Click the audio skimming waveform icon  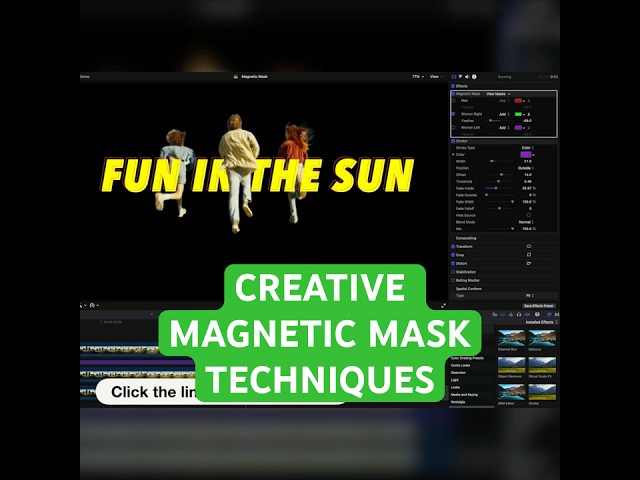(511, 315)
